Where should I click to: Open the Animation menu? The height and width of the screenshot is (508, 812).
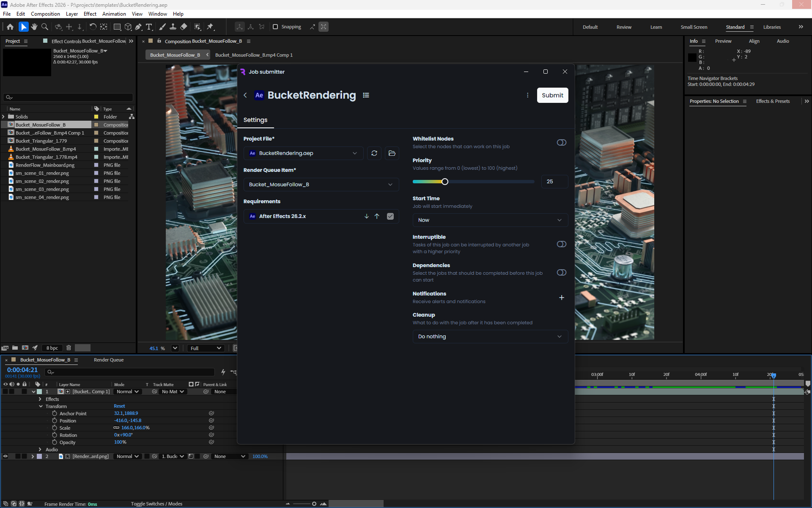point(114,14)
